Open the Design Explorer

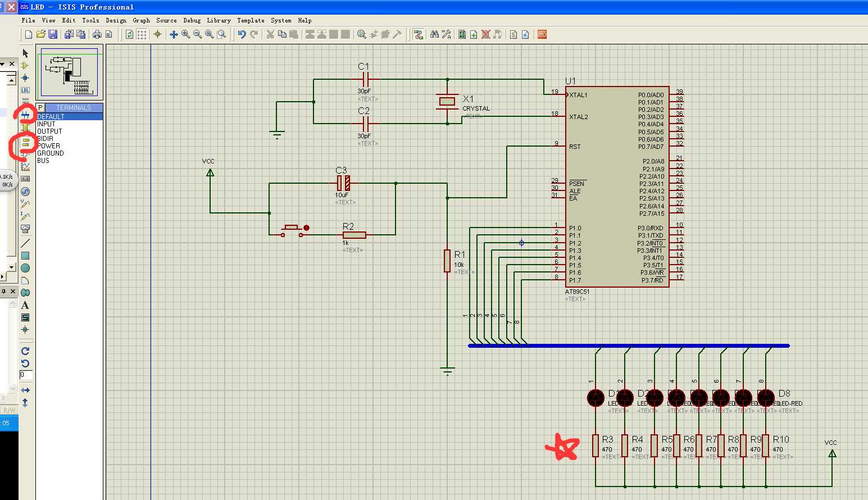tap(462, 34)
